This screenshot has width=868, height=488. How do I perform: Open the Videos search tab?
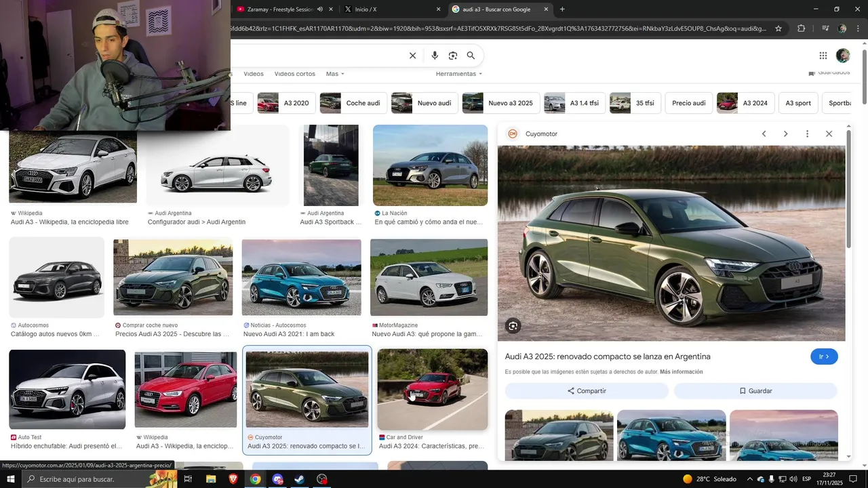point(254,74)
